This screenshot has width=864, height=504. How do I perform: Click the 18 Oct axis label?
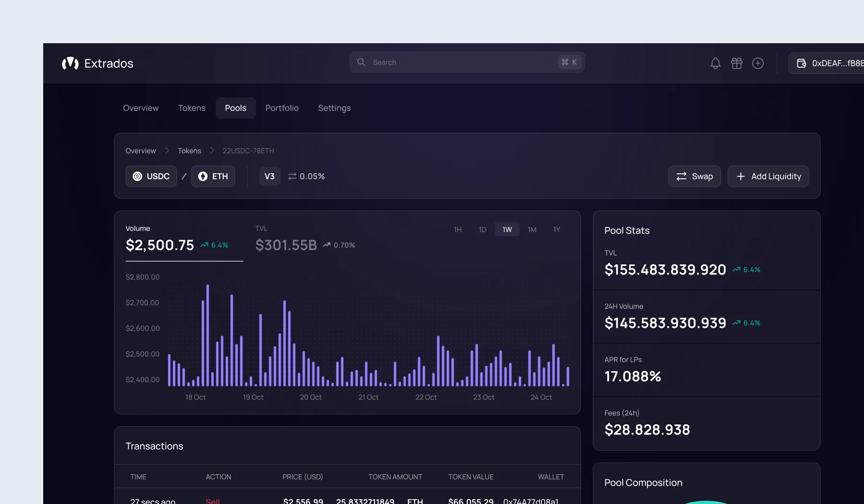[195, 397]
